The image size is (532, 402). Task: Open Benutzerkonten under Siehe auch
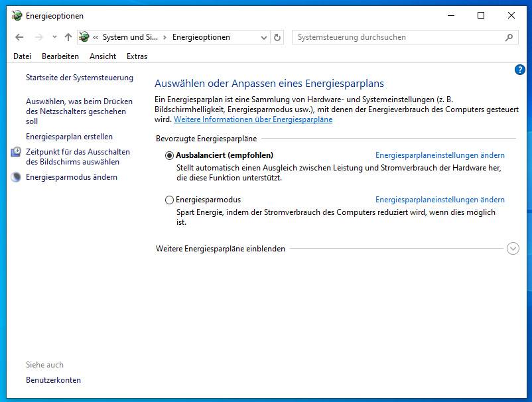(x=53, y=380)
